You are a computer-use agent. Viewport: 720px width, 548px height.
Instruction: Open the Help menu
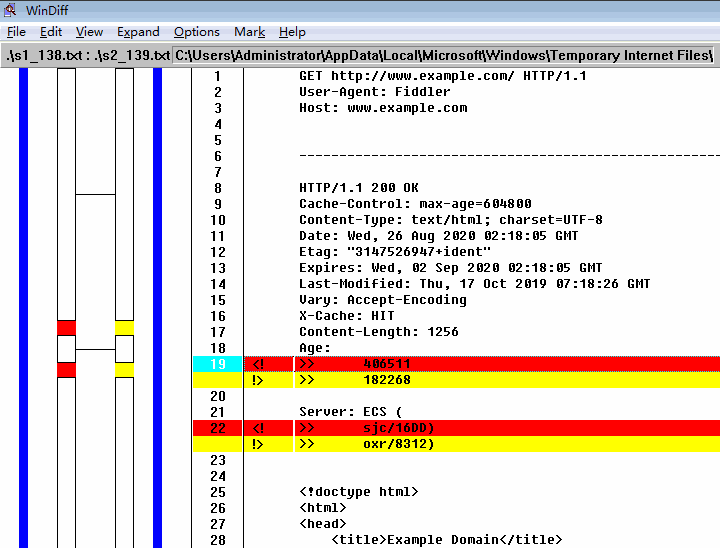tap(292, 32)
